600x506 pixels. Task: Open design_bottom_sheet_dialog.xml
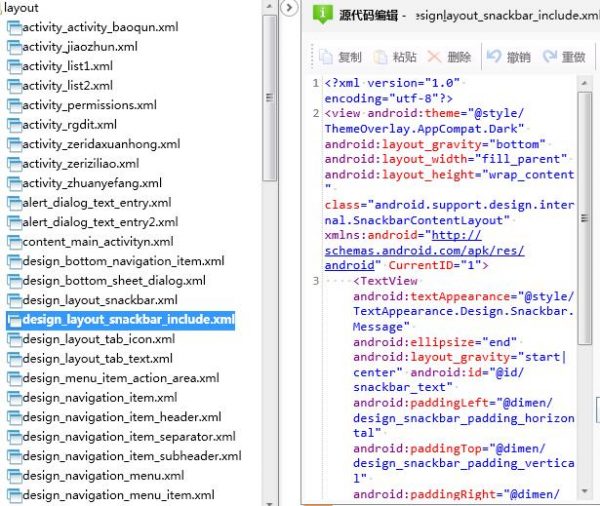[113, 281]
